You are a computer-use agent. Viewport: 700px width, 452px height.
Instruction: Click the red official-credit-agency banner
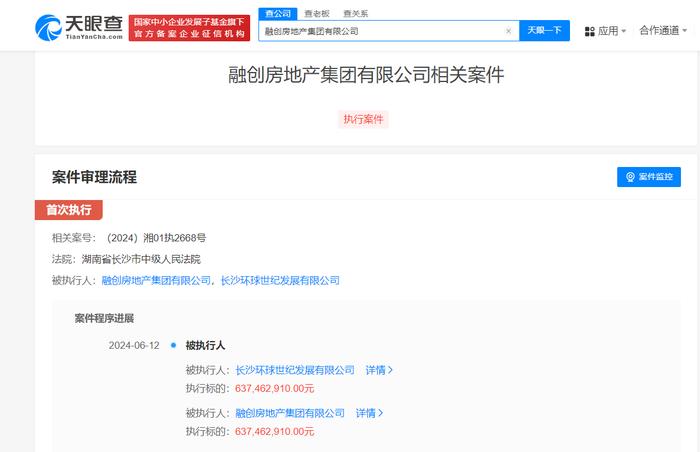189,28
